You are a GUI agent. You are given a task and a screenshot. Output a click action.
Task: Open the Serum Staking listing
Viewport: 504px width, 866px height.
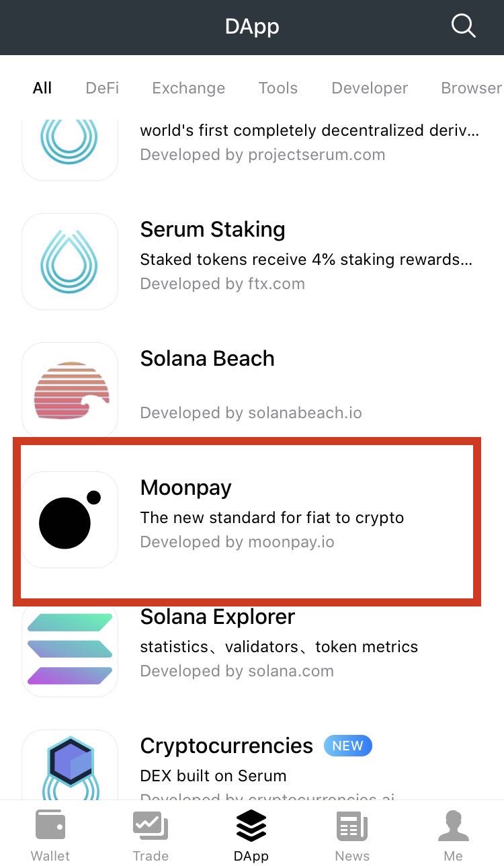point(252,255)
